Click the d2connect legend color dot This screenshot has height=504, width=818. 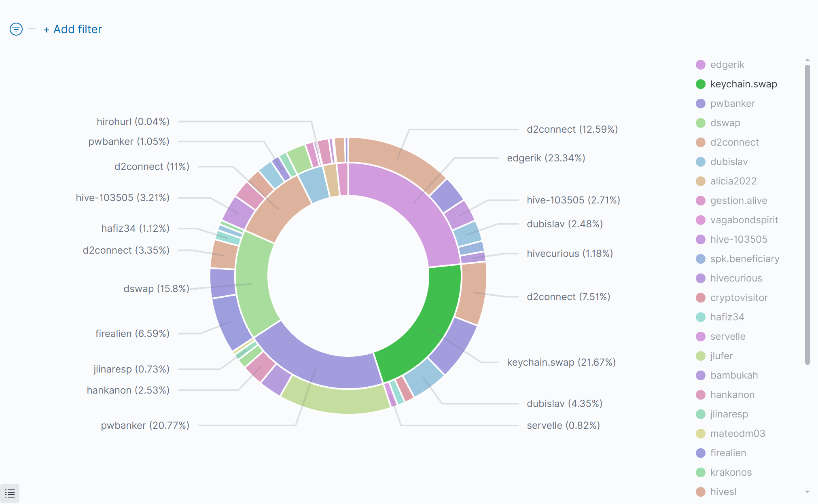701,142
